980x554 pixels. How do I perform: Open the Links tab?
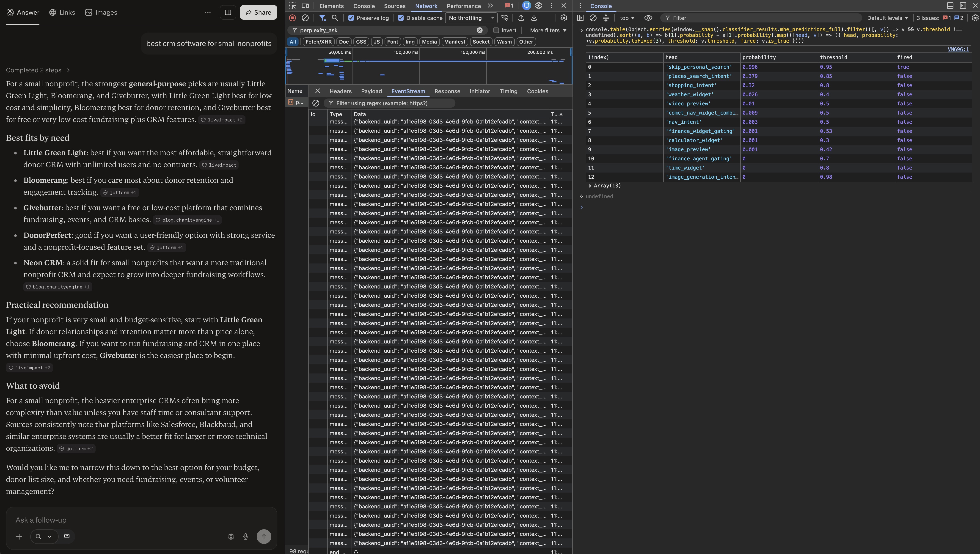point(62,13)
